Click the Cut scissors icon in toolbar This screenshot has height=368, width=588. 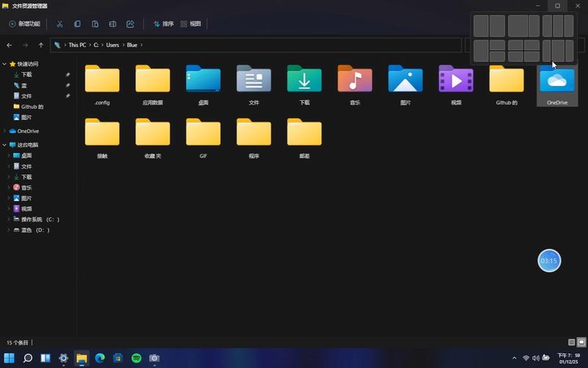[60, 24]
